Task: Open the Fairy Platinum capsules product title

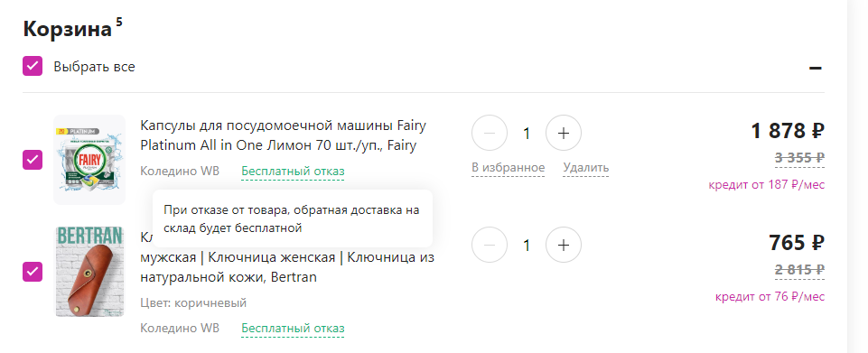Action: tap(284, 135)
